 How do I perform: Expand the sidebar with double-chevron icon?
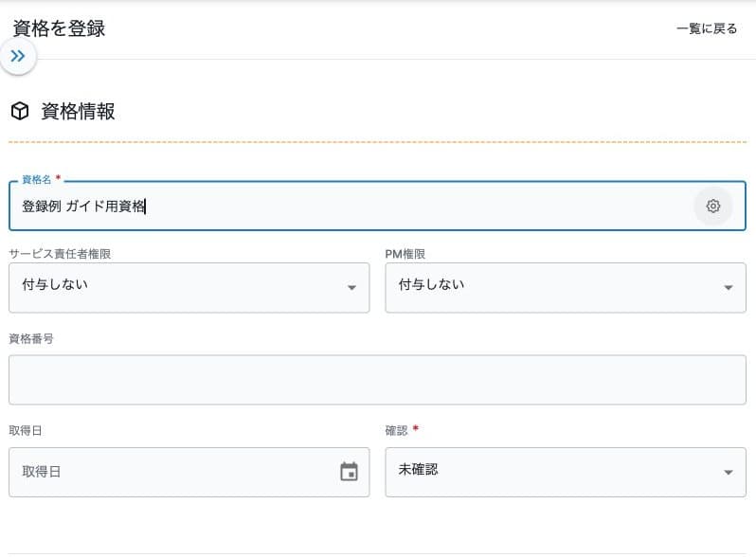[18, 57]
